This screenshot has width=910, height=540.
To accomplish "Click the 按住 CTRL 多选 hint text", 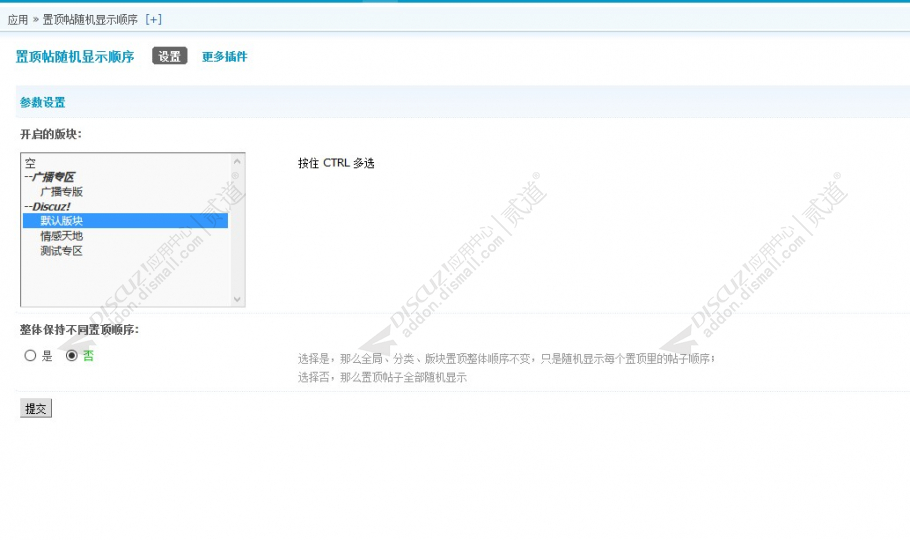I will (336, 163).
